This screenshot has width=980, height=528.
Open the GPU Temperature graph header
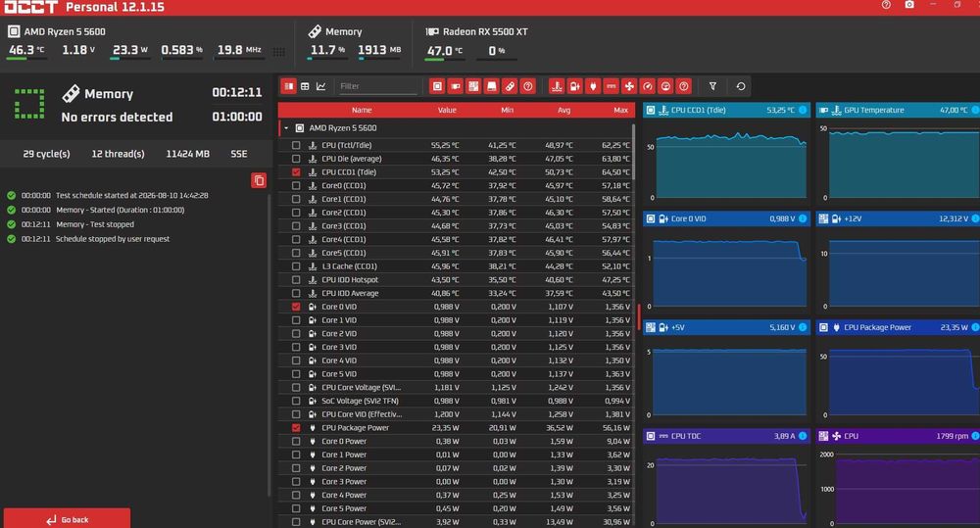(898, 110)
